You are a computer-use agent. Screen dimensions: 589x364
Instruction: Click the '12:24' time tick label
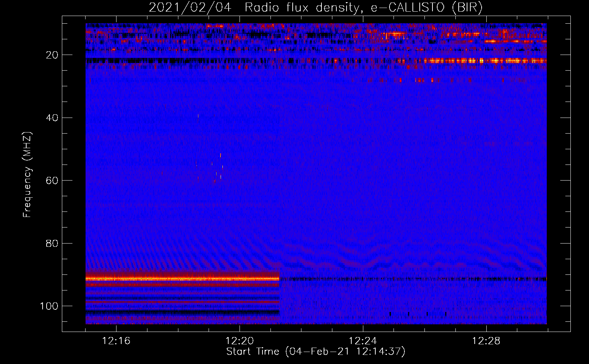[x=363, y=341]
